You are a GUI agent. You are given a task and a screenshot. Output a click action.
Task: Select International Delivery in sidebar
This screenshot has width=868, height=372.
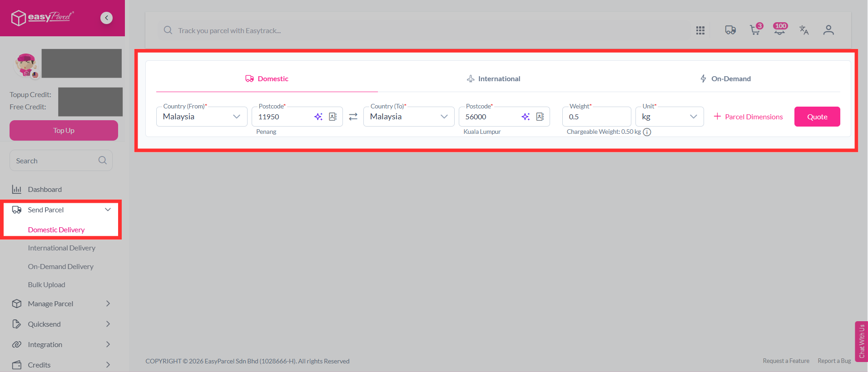tap(62, 248)
